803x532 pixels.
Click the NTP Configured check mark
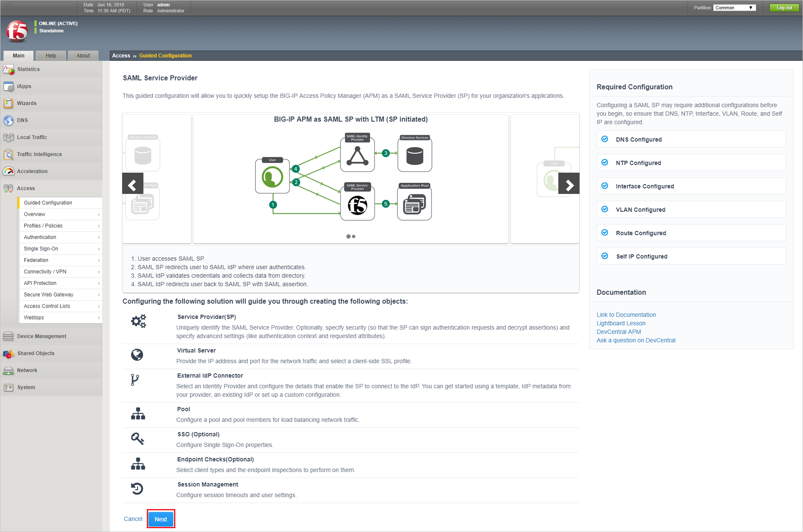tap(605, 162)
